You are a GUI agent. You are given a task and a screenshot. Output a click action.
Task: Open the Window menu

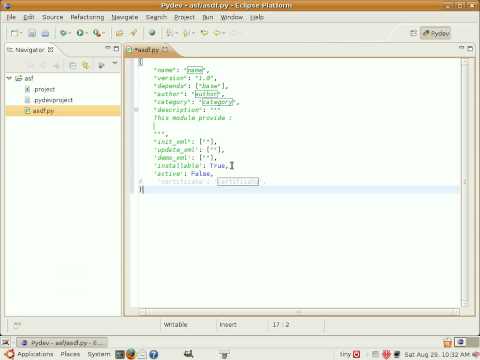tap(232, 17)
